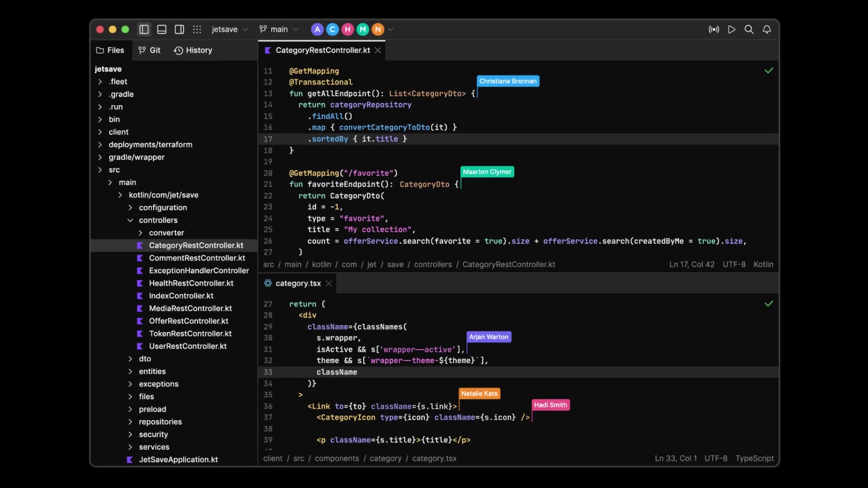Open the apps grid menu icon

click(x=197, y=29)
